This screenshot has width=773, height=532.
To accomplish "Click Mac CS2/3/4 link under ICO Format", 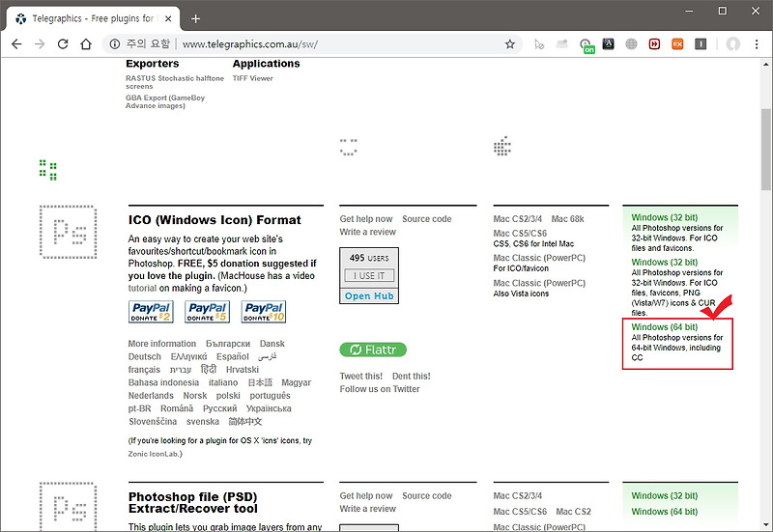I will (518, 219).
